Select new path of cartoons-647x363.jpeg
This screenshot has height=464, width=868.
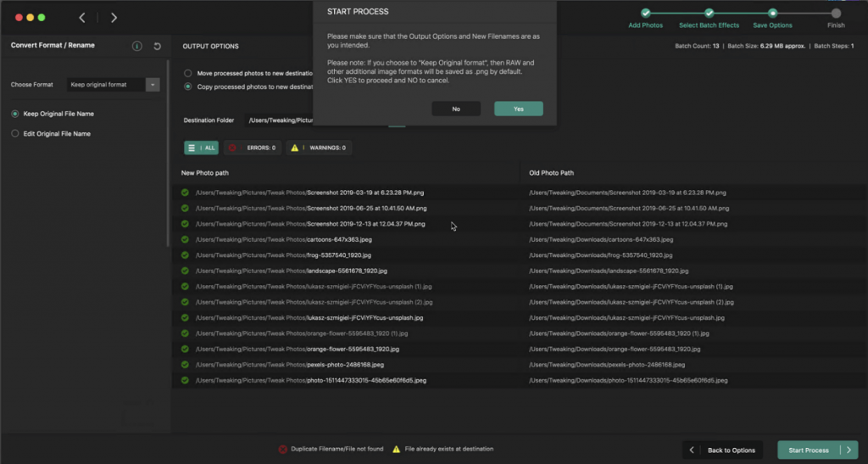pyautogui.click(x=283, y=240)
